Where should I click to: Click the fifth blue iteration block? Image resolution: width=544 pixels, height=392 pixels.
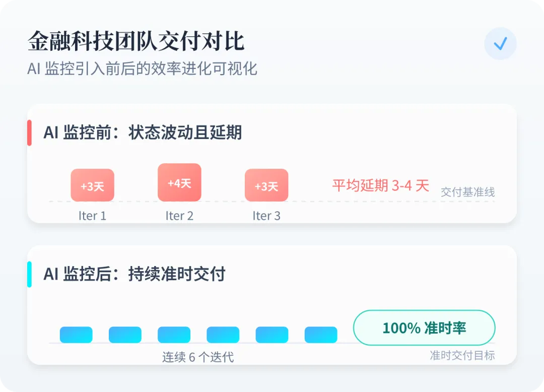[x=272, y=335]
